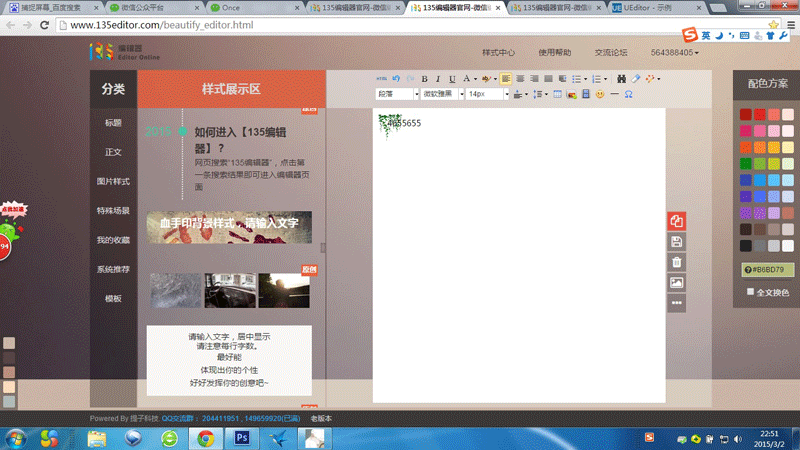Open find and replace binoculars

pos(621,79)
